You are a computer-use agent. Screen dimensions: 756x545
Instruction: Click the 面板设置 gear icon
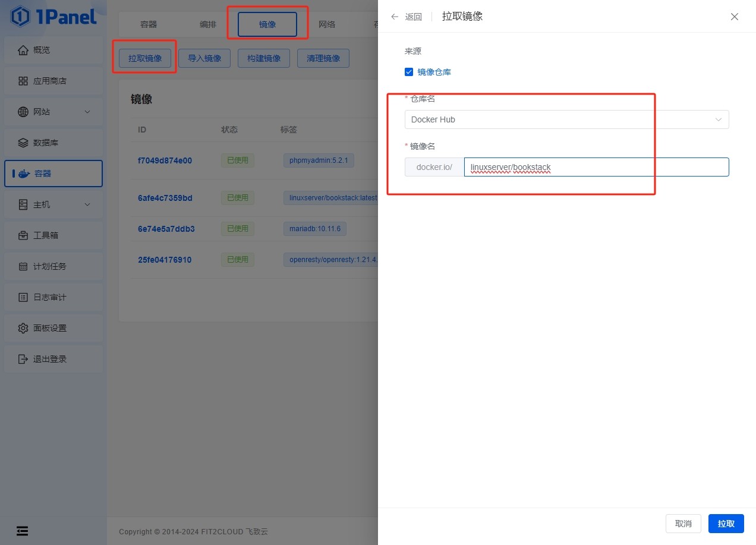point(23,328)
